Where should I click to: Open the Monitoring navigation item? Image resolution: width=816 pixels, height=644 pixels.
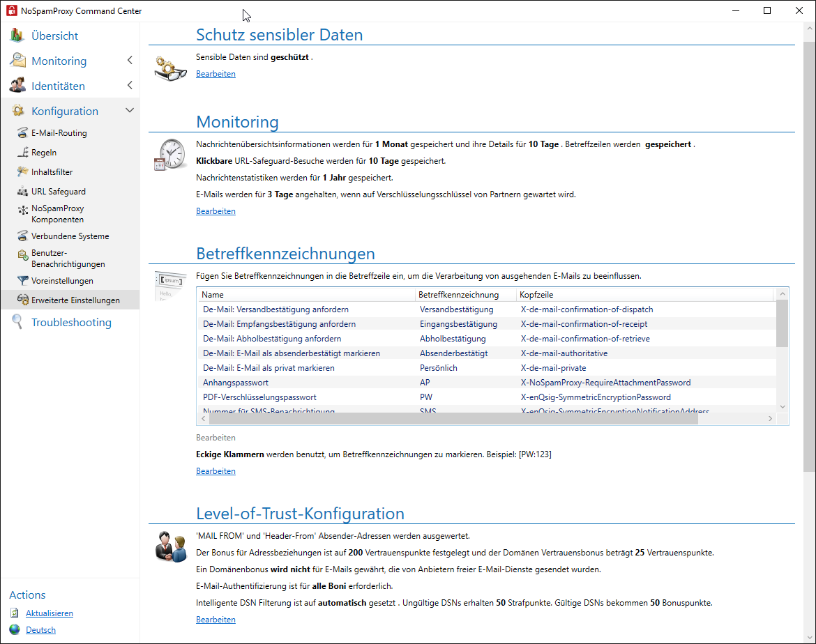pyautogui.click(x=59, y=61)
